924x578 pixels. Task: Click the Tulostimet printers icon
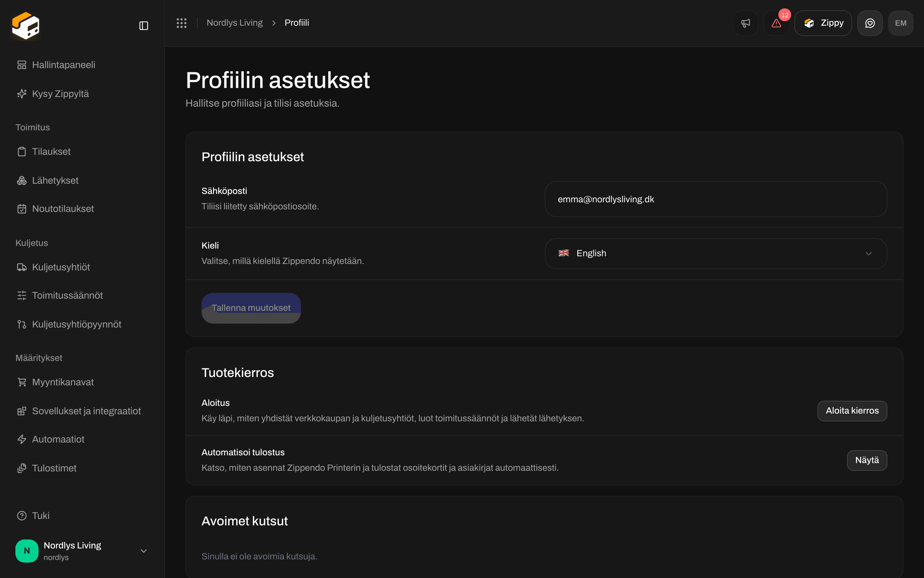22,468
